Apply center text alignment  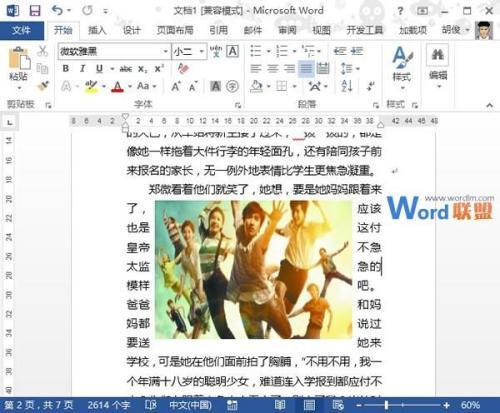[273, 68]
